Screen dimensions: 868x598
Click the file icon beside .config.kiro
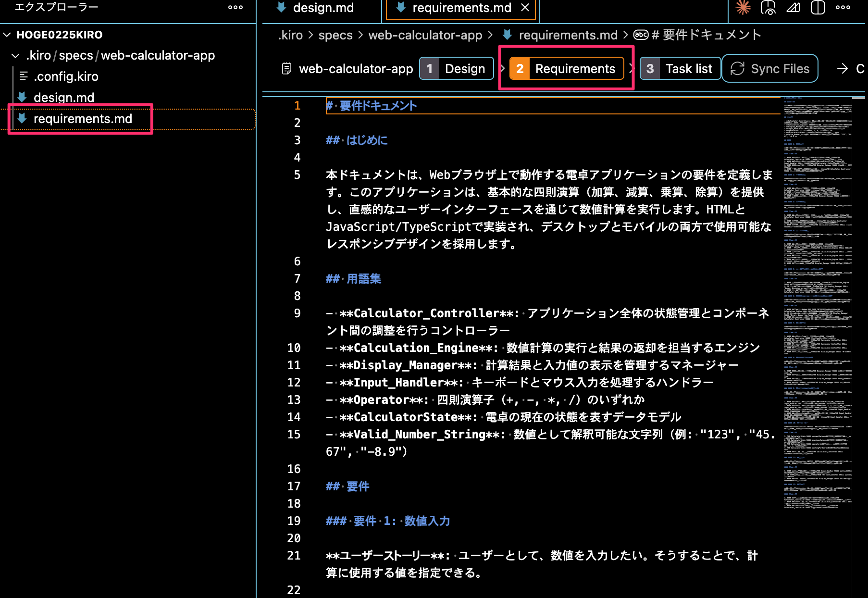23,76
